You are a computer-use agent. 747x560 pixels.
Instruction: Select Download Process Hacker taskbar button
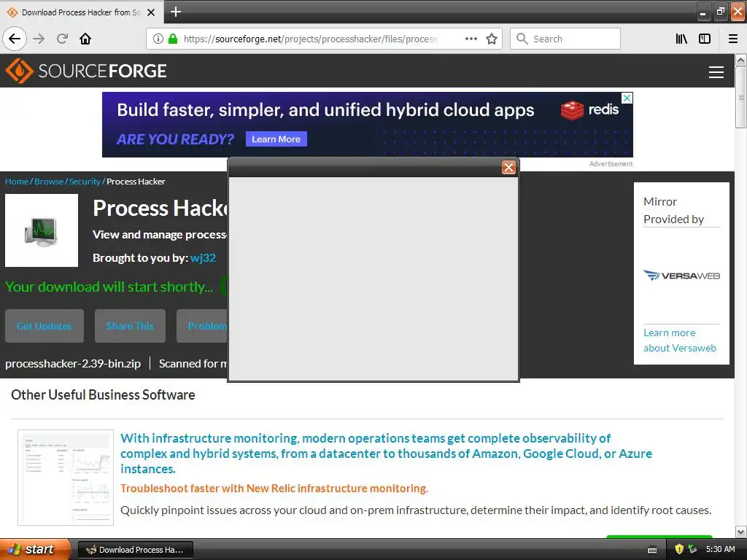coord(135,550)
